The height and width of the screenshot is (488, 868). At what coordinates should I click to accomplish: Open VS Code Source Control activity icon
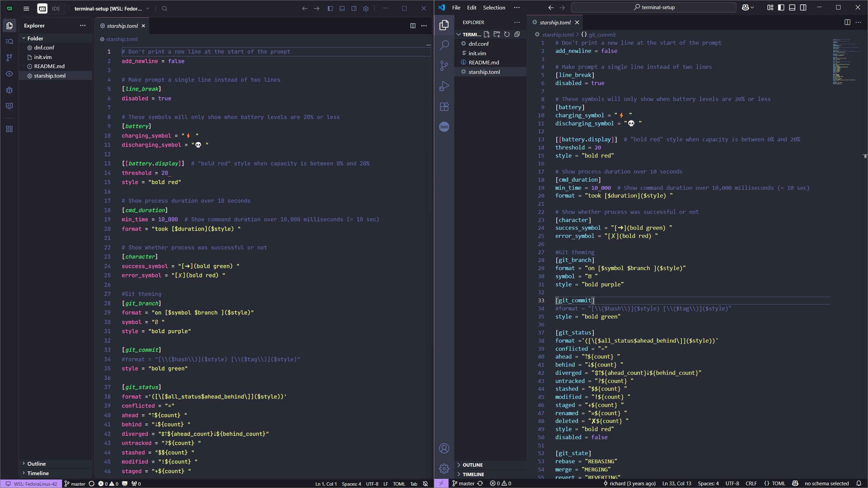click(x=444, y=65)
